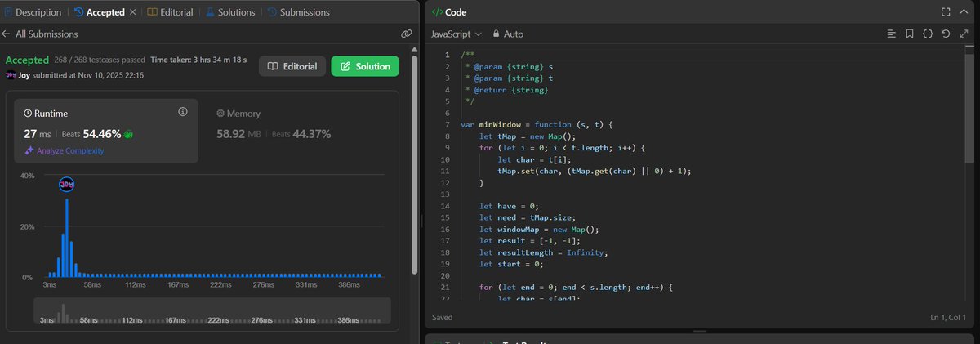The height and width of the screenshot is (344, 980).
Task: Click the Auto lock indicator
Action: point(508,34)
